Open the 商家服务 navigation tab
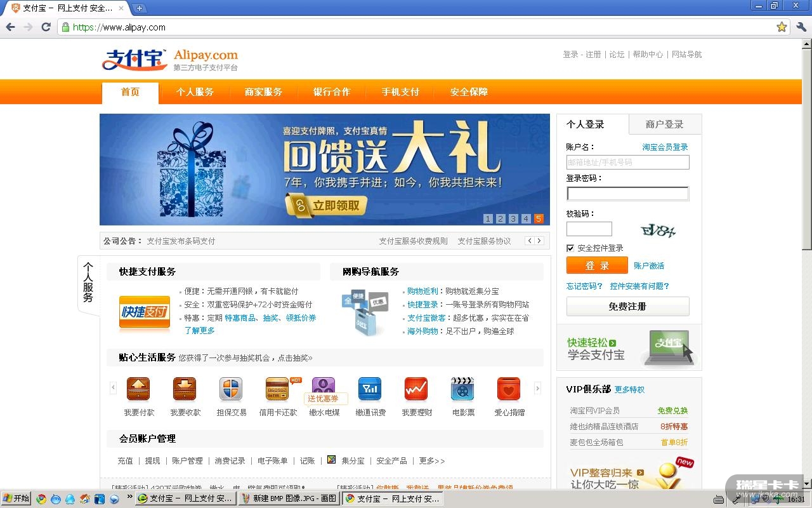Image resolution: width=812 pixels, height=508 pixels. click(x=263, y=92)
